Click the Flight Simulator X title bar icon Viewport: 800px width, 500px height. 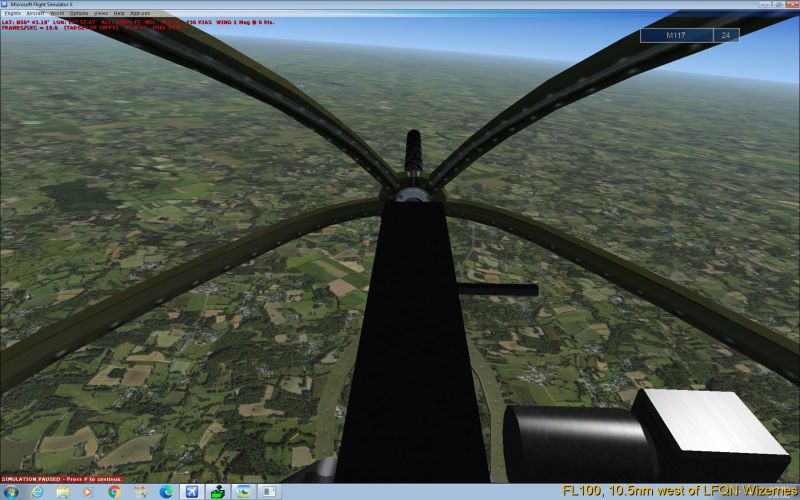[x=5, y=4]
